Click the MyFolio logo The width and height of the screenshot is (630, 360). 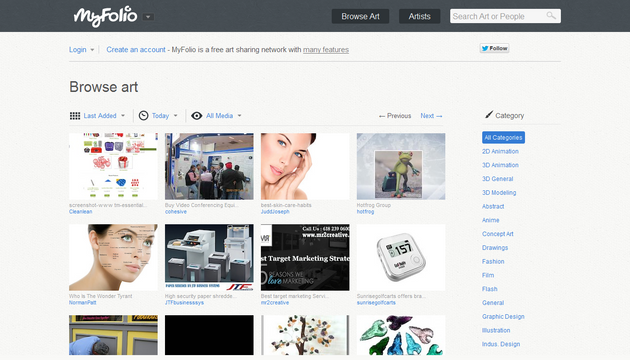(105, 16)
